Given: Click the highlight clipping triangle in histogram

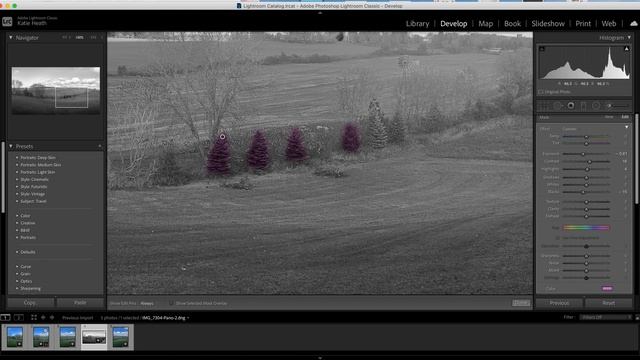Looking at the screenshot, I should (627, 49).
